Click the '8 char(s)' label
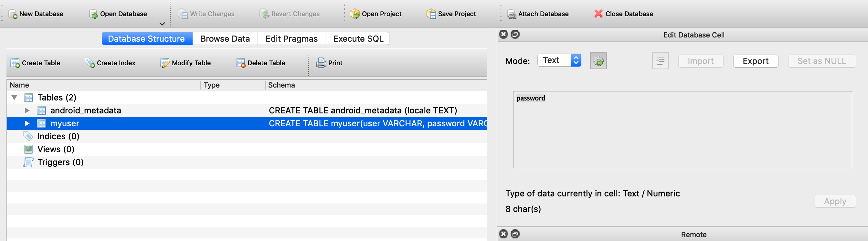 (x=523, y=209)
